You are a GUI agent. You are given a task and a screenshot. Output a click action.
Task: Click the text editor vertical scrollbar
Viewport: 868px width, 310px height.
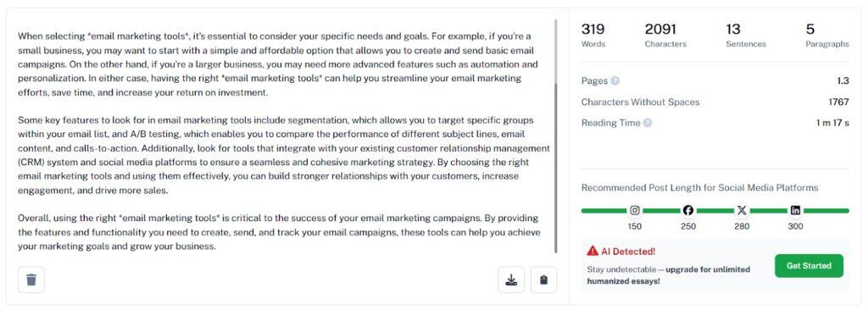pyautogui.click(x=556, y=136)
